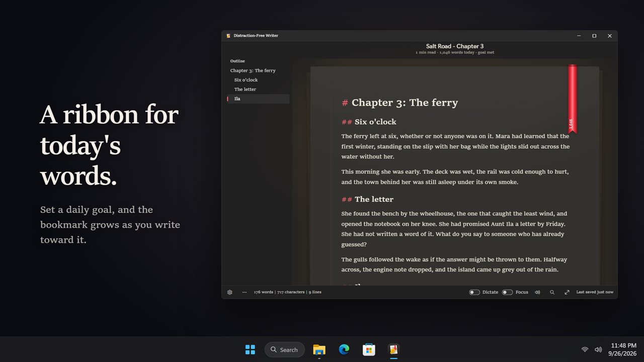The image size is (644, 362).
Task: Click the '## Six o'clock' heading in the editor
Action: click(x=369, y=122)
